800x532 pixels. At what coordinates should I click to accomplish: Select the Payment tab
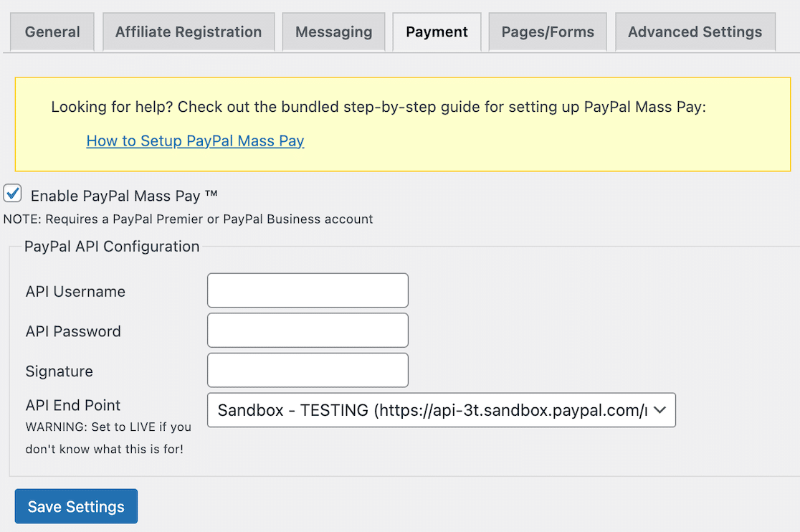pyautogui.click(x=436, y=32)
